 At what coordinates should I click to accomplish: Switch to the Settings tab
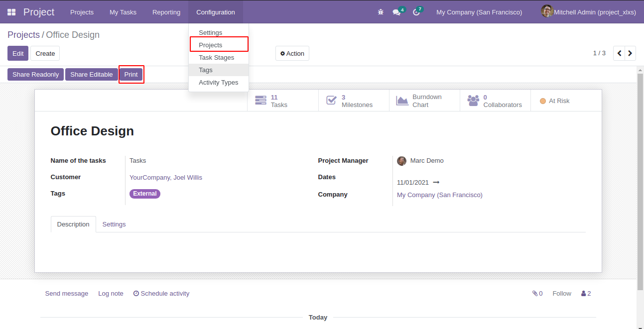(x=114, y=224)
